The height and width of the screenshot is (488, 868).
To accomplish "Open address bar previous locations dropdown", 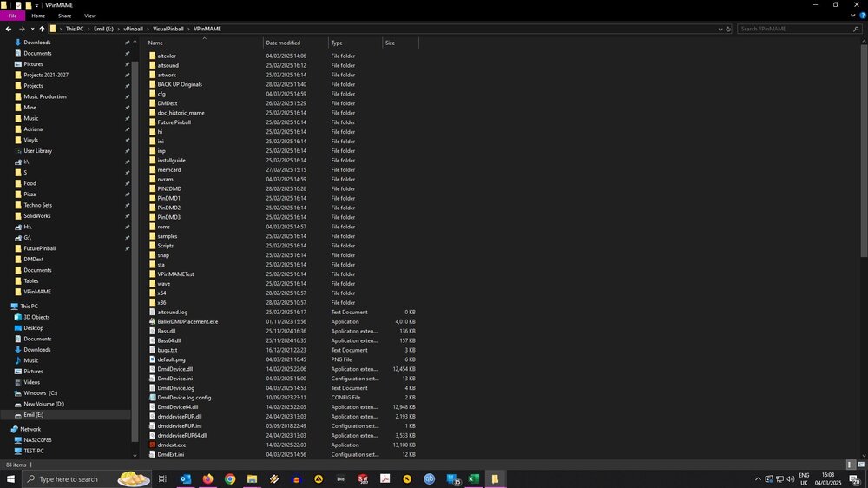I will point(720,29).
